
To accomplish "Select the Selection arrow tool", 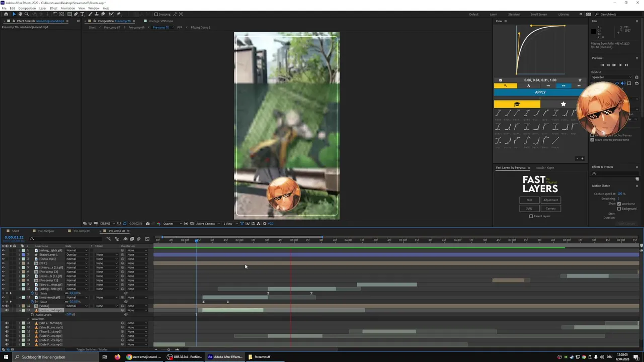I will pyautogui.click(x=14, y=14).
